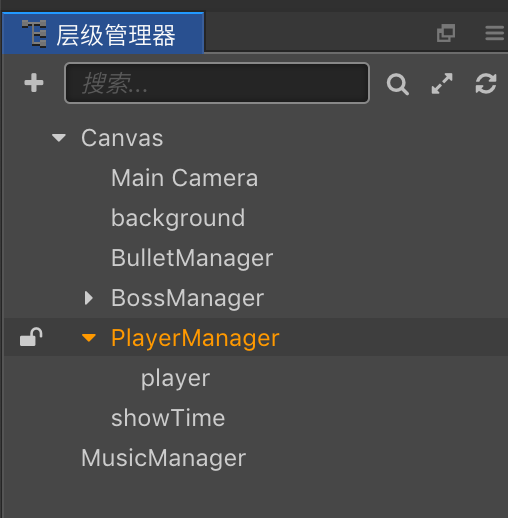Select the Main Camera node

(185, 178)
